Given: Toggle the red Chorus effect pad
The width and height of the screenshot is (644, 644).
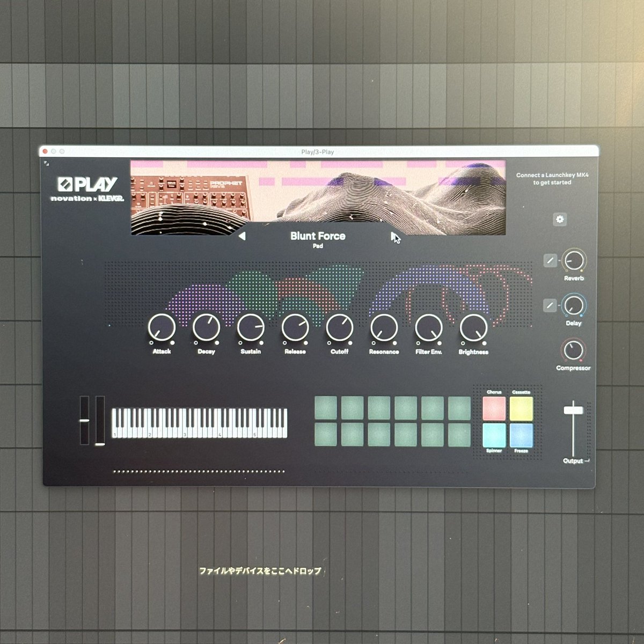Looking at the screenshot, I should 494,408.
